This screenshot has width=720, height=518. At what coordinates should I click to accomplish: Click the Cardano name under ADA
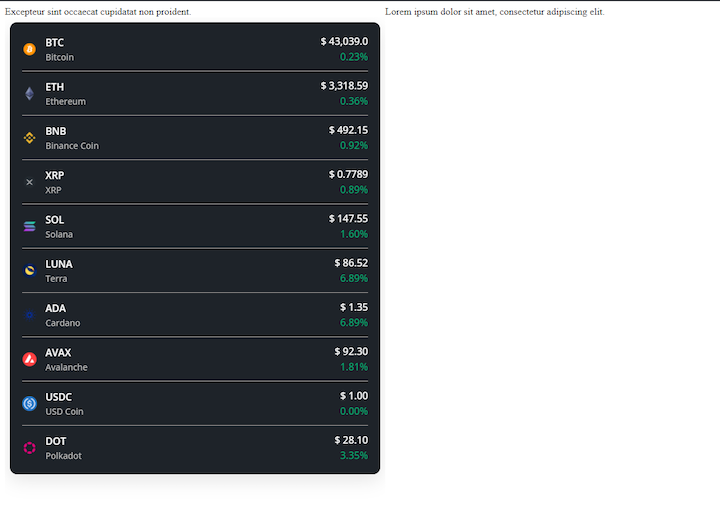click(62, 323)
